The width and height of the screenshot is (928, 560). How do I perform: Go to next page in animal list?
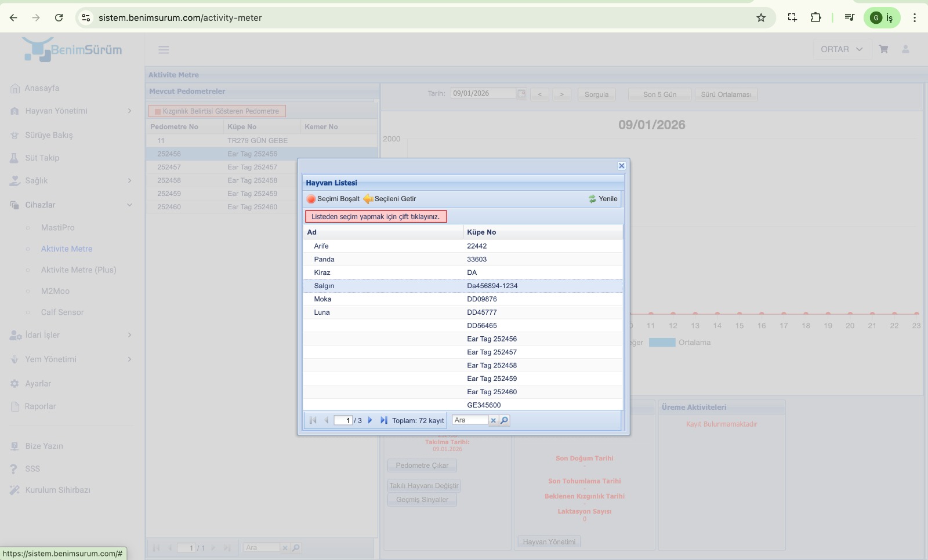click(x=370, y=420)
